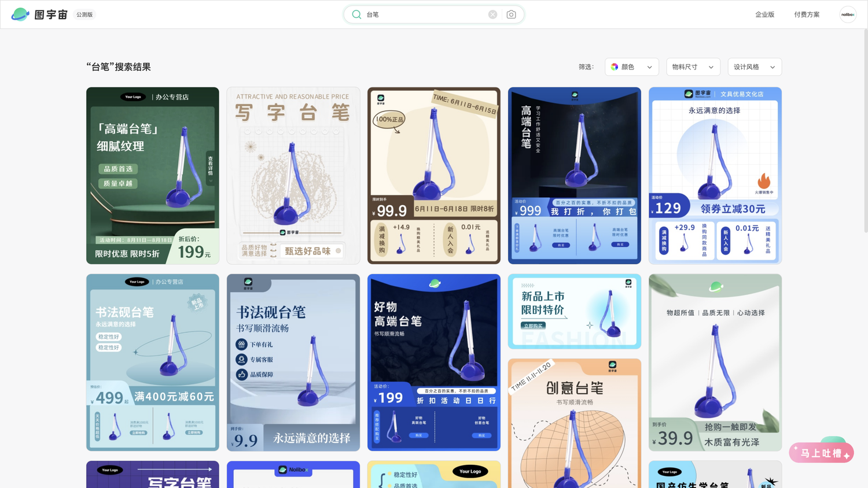Viewport: 868px width, 488px height.
Task: Open the 高端台笔 细腻纹理 green template
Action: pos(153,176)
